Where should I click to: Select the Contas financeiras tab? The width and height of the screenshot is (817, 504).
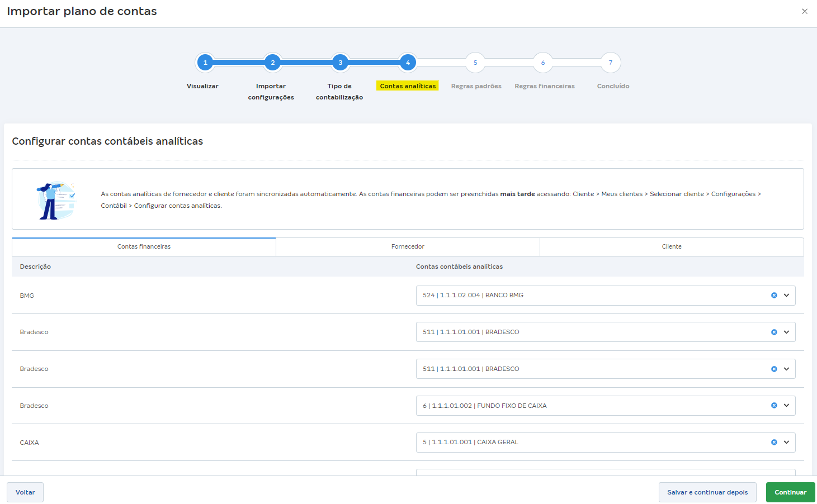144,247
